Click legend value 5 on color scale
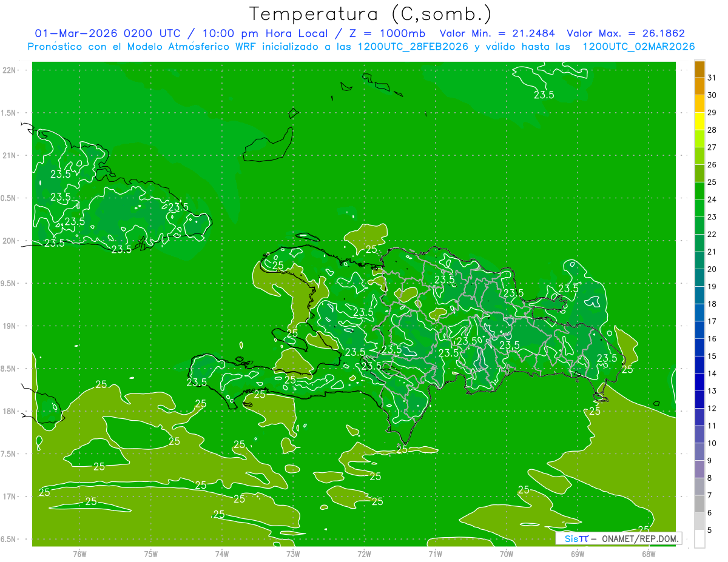Image resolution: width=728 pixels, height=562 pixels. click(x=710, y=530)
